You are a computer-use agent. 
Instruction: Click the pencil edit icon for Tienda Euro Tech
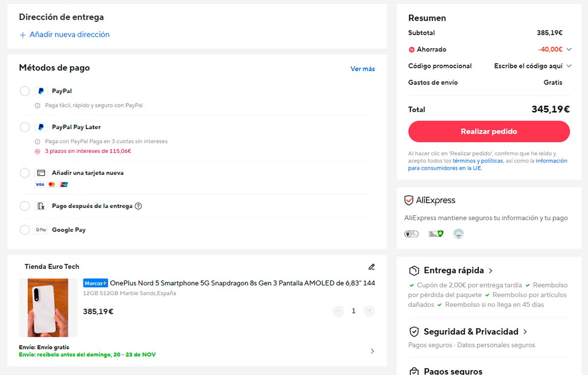coord(371,267)
